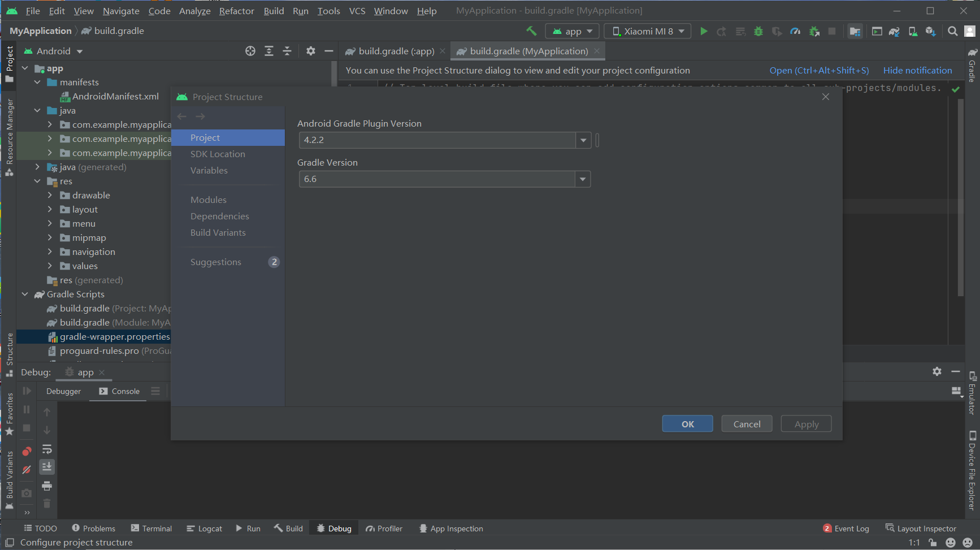Click the editor vertical scrollbar
980x550 pixels.
(x=960, y=198)
